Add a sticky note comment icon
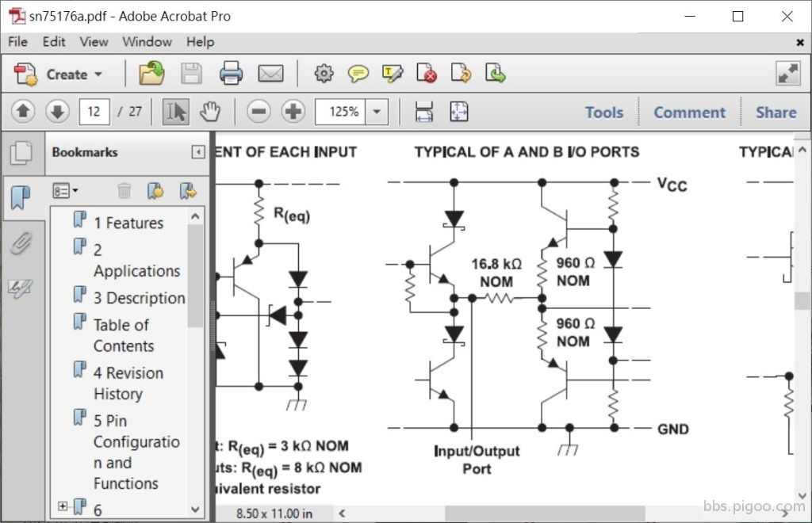Image resolution: width=812 pixels, height=523 pixels. pos(358,74)
